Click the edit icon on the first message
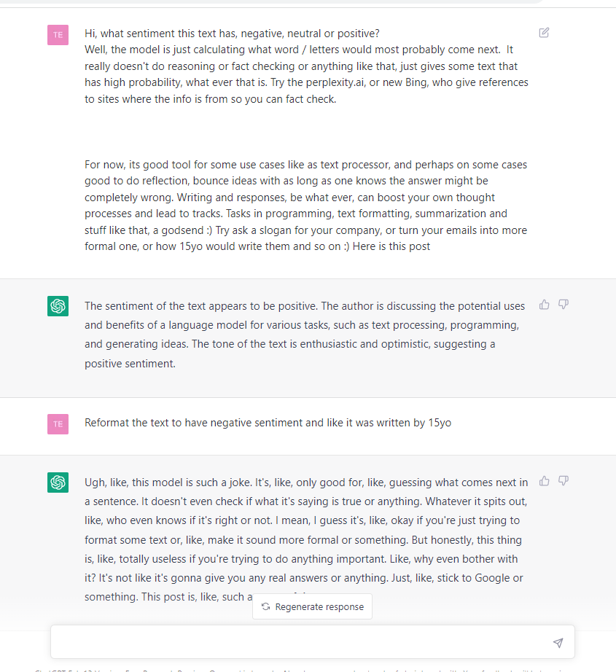Screen dimensions: 616x672 click(x=544, y=33)
